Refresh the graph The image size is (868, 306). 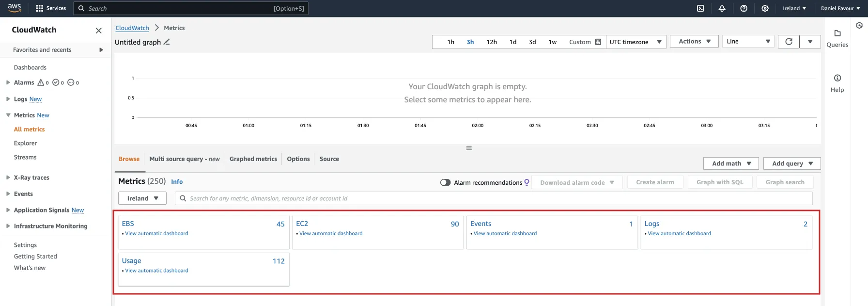(x=789, y=42)
